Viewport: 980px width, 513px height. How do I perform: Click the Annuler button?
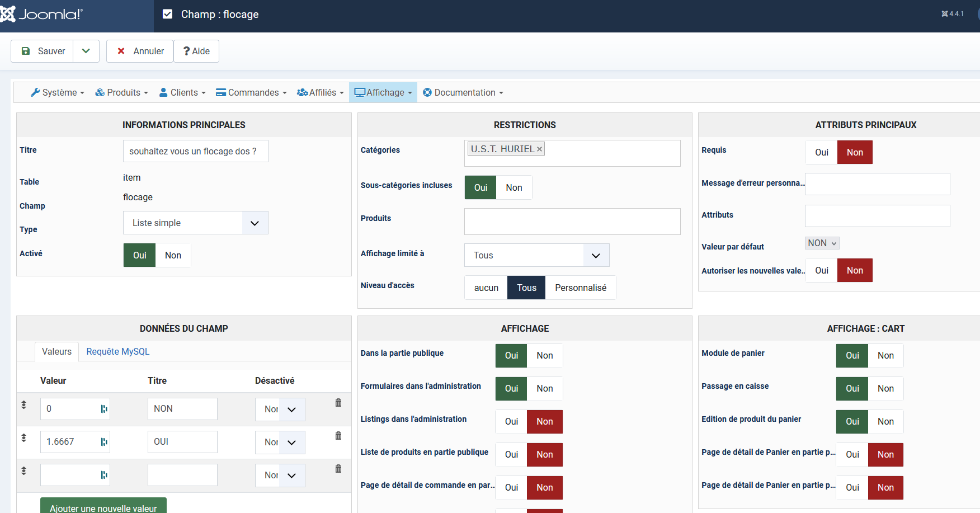pyautogui.click(x=140, y=51)
